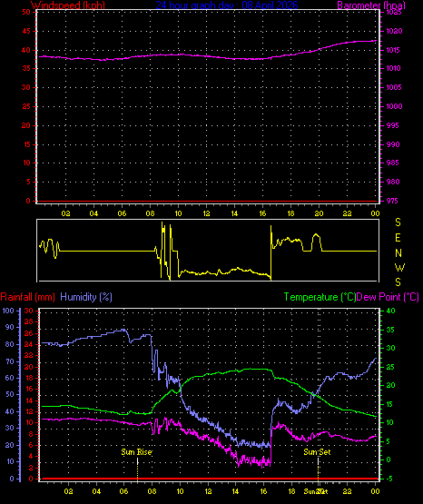Click the 22 hour label under the humidity graph
This screenshot has width=423, height=504.
click(347, 491)
